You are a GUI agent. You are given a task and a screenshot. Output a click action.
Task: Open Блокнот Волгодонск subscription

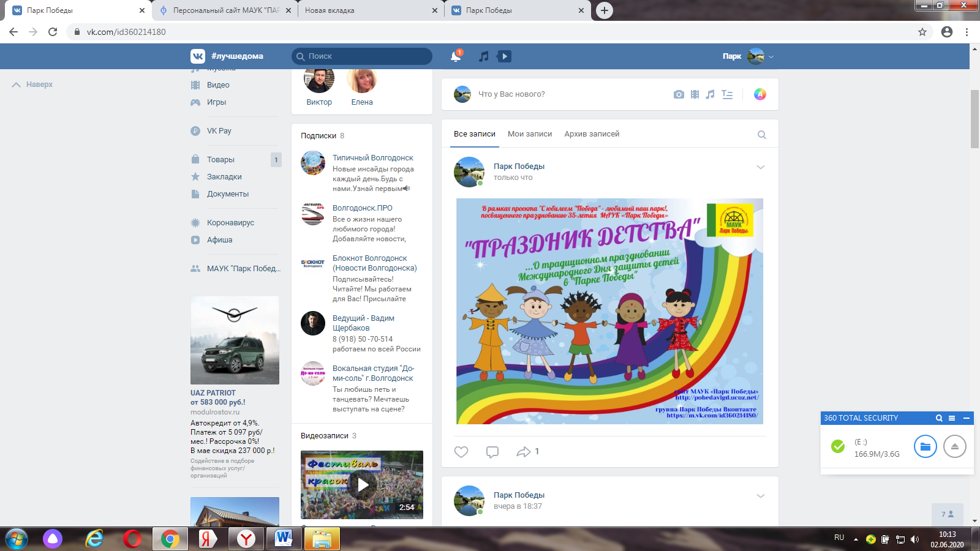click(x=375, y=263)
